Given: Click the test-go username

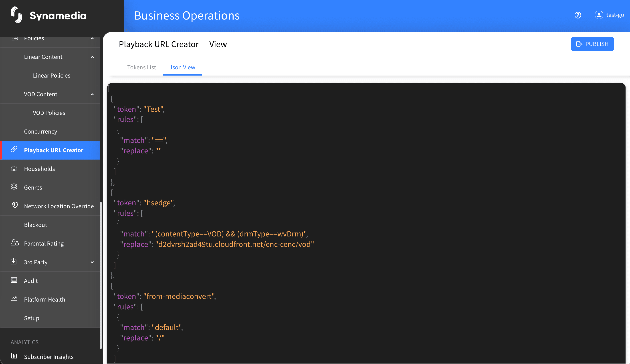Looking at the screenshot, I should click(x=615, y=15).
